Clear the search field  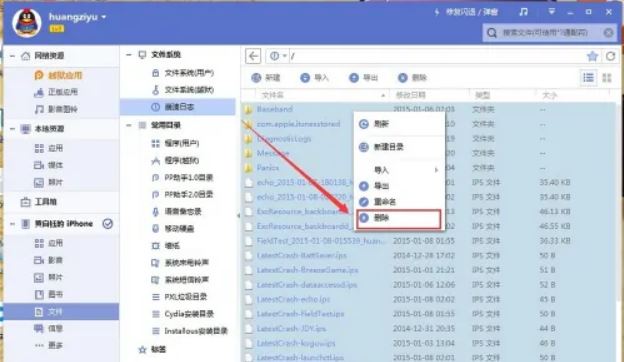[x=608, y=33]
